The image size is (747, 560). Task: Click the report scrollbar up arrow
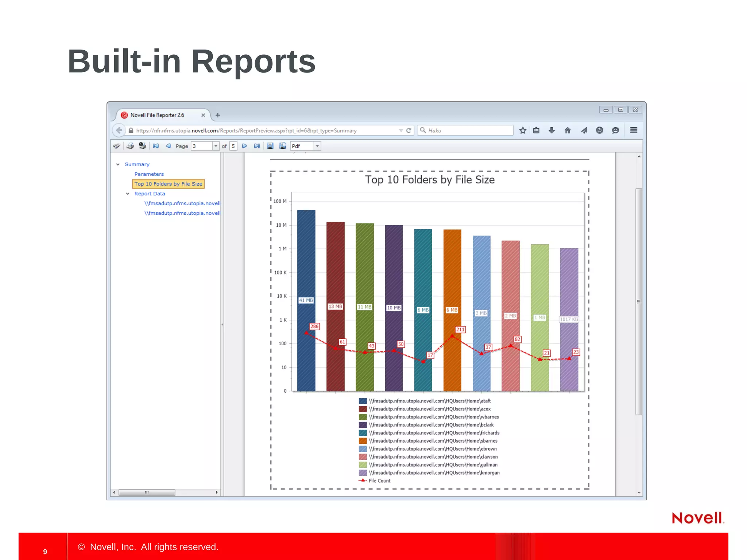pos(639,156)
